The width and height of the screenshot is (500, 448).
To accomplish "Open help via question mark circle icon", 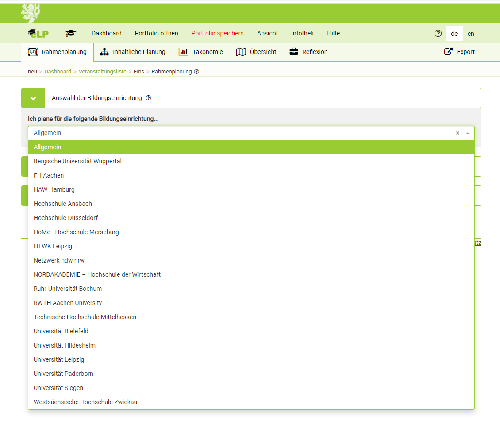I will pyautogui.click(x=438, y=33).
